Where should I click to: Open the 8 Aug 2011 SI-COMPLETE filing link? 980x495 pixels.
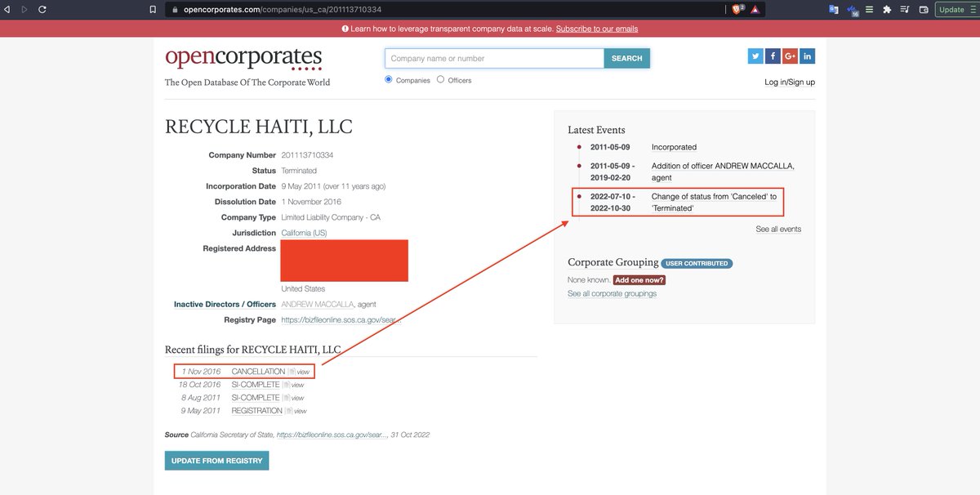256,398
